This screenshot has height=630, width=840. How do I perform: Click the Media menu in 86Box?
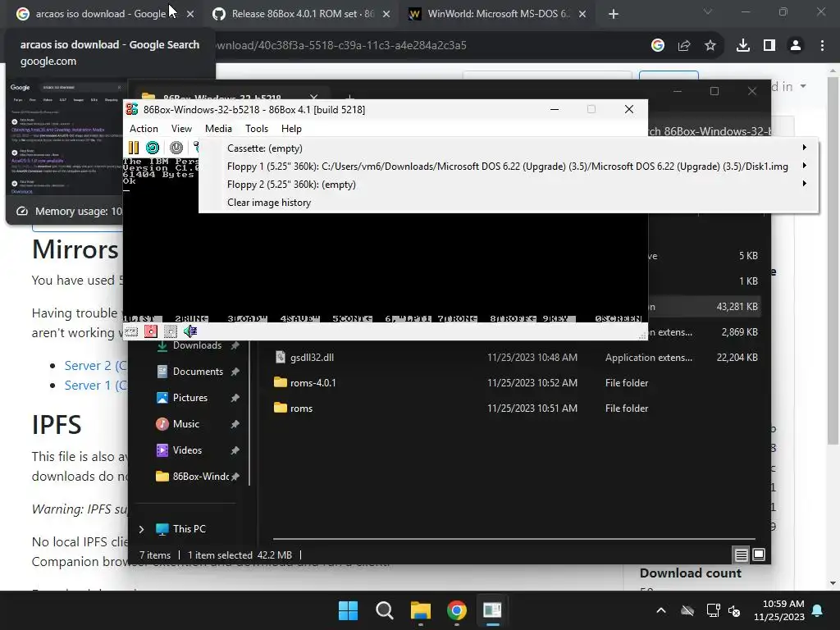[218, 129]
